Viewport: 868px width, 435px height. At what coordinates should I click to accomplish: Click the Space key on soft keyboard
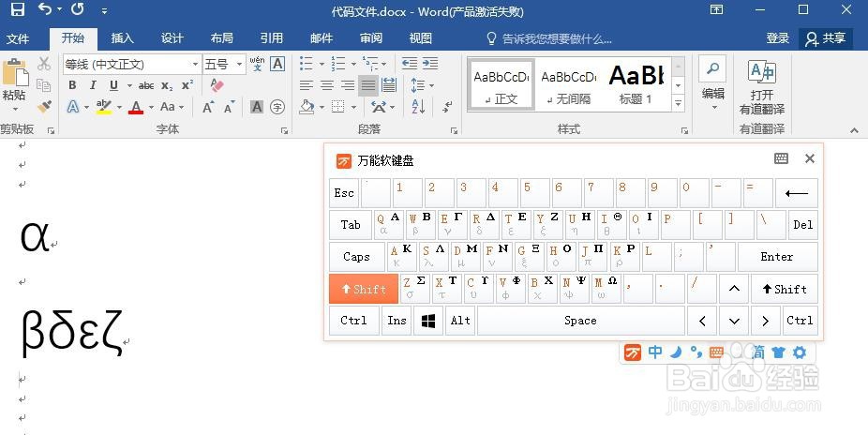(580, 321)
